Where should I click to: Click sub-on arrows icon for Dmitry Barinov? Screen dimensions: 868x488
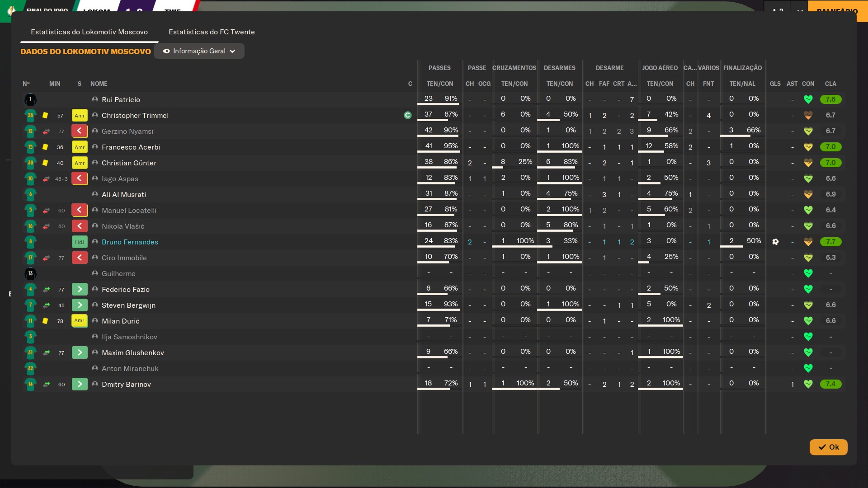coord(46,385)
